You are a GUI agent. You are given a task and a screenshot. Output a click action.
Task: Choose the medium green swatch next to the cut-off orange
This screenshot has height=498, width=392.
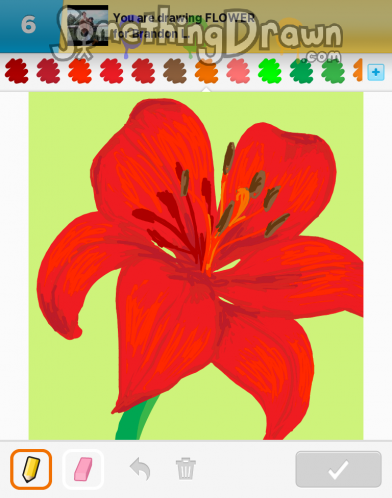[333, 71]
